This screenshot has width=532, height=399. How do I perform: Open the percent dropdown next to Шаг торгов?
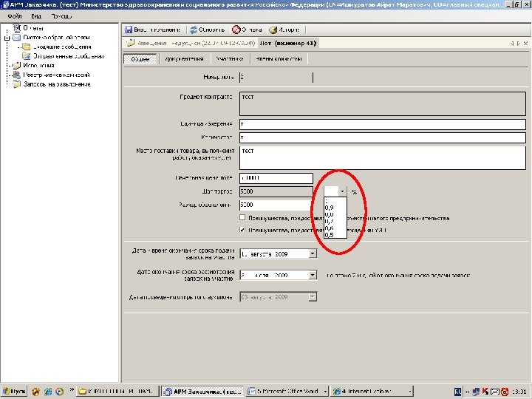[x=342, y=191]
